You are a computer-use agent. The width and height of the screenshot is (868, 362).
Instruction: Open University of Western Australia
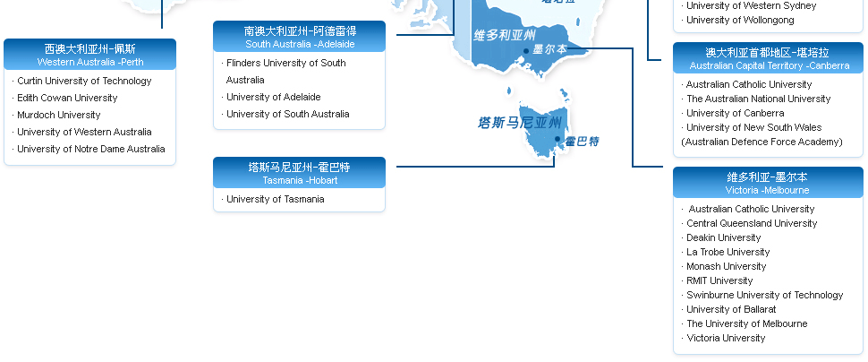pyautogui.click(x=84, y=132)
